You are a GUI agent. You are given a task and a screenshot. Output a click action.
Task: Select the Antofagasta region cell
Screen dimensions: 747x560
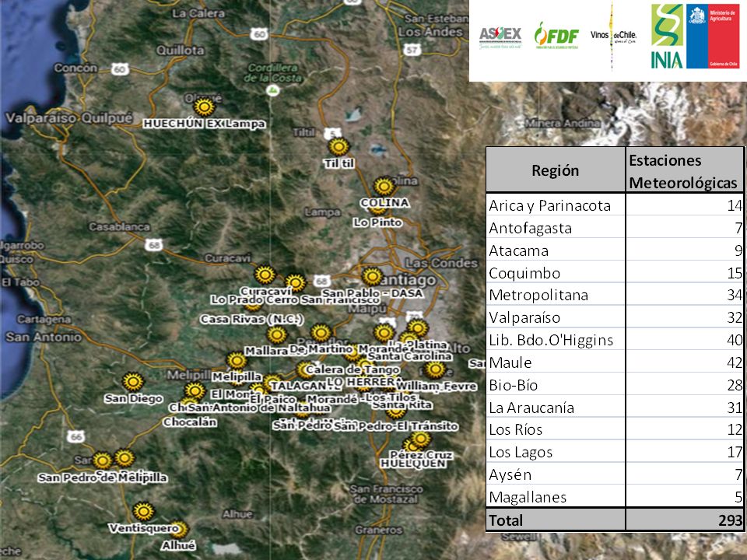pos(556,228)
